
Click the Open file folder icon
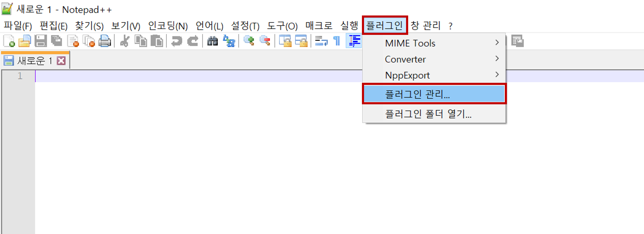pyautogui.click(x=24, y=41)
